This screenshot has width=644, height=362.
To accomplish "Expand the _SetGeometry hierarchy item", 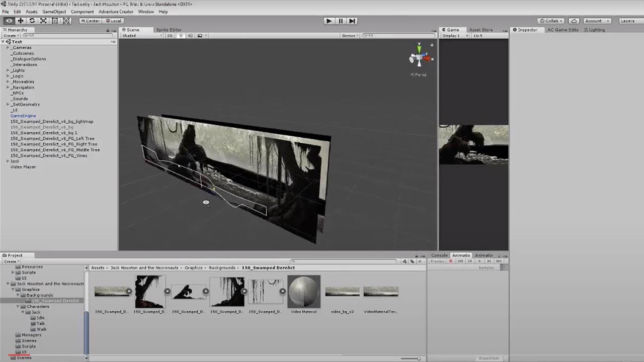I will pyautogui.click(x=8, y=105).
